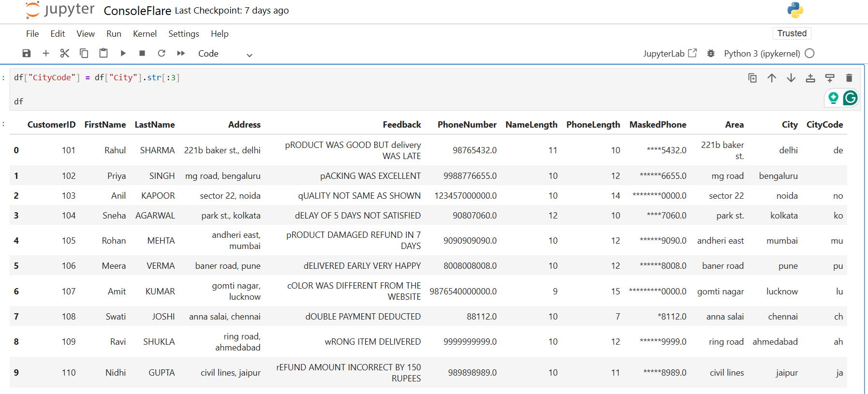
Task: Click the Trusted notebook button
Action: (x=792, y=33)
